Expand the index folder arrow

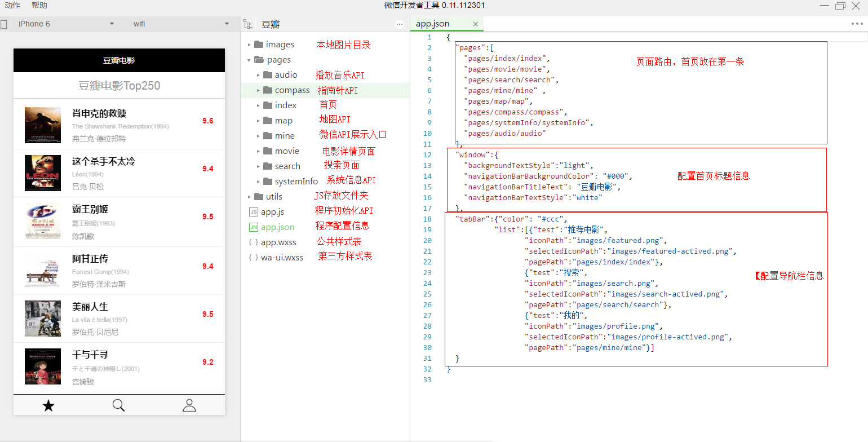click(x=258, y=105)
